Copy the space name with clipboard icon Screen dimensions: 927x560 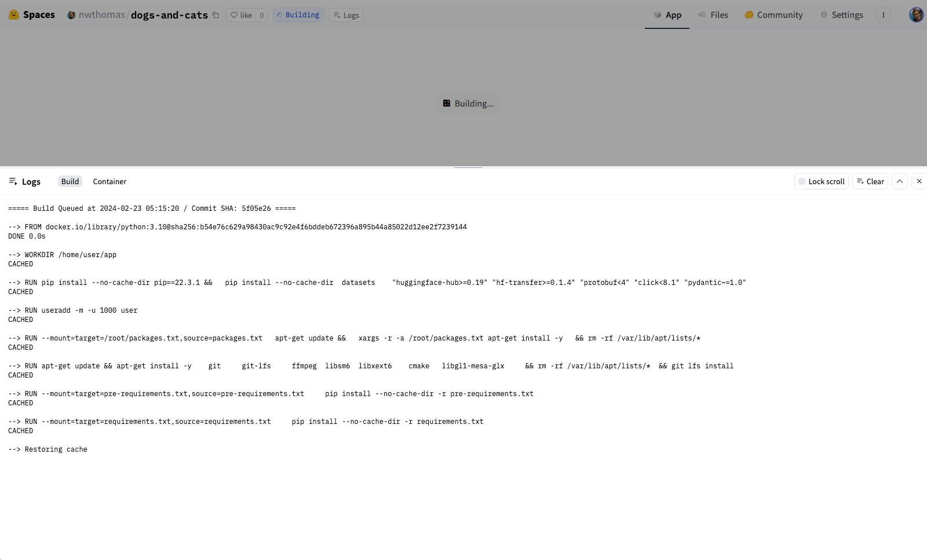pyautogui.click(x=216, y=15)
